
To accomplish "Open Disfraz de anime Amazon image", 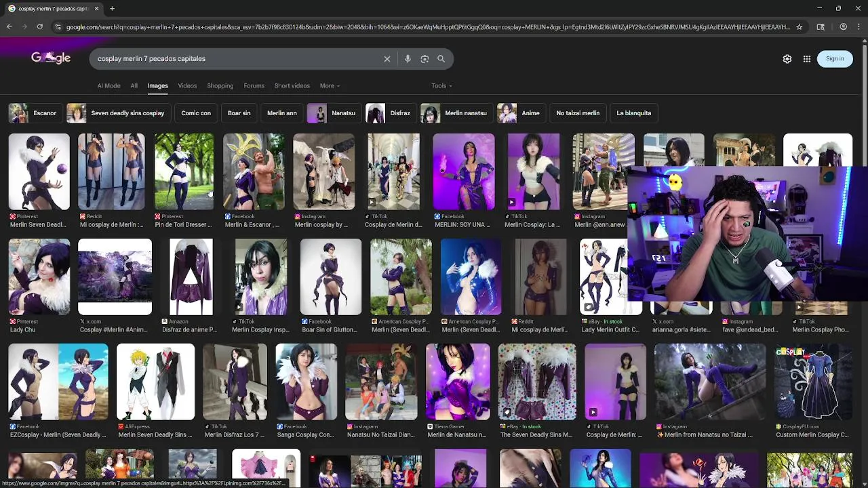I will [191, 277].
